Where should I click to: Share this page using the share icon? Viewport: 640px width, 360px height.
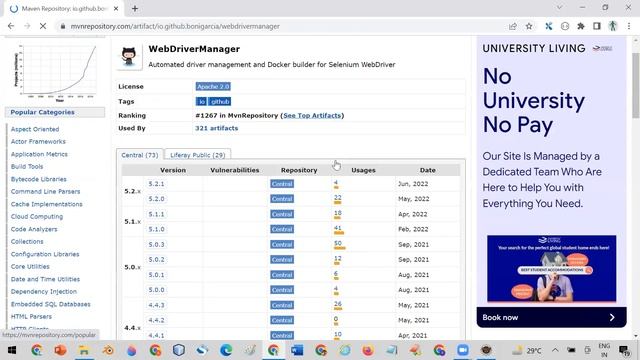(x=513, y=26)
